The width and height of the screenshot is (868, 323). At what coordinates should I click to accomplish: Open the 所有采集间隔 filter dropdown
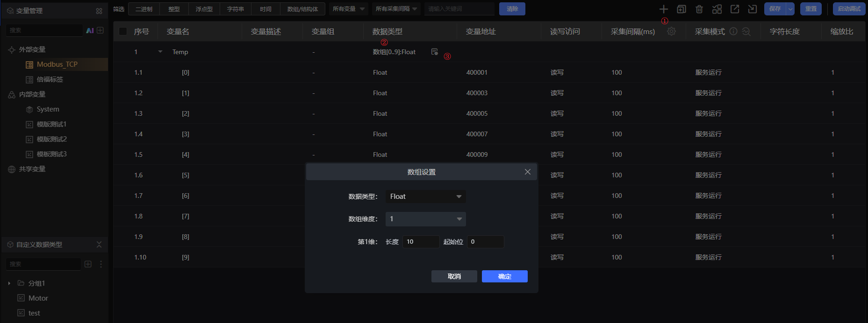click(x=396, y=9)
